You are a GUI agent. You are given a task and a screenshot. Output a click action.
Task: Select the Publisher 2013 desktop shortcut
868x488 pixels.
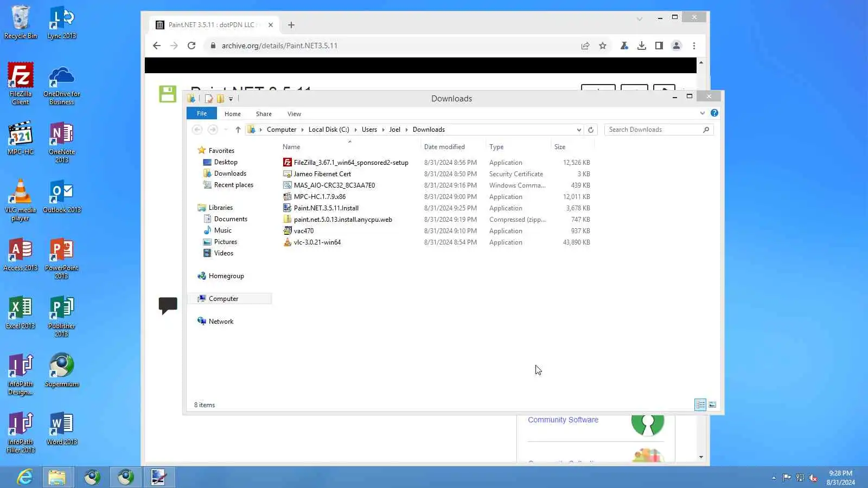click(x=62, y=316)
